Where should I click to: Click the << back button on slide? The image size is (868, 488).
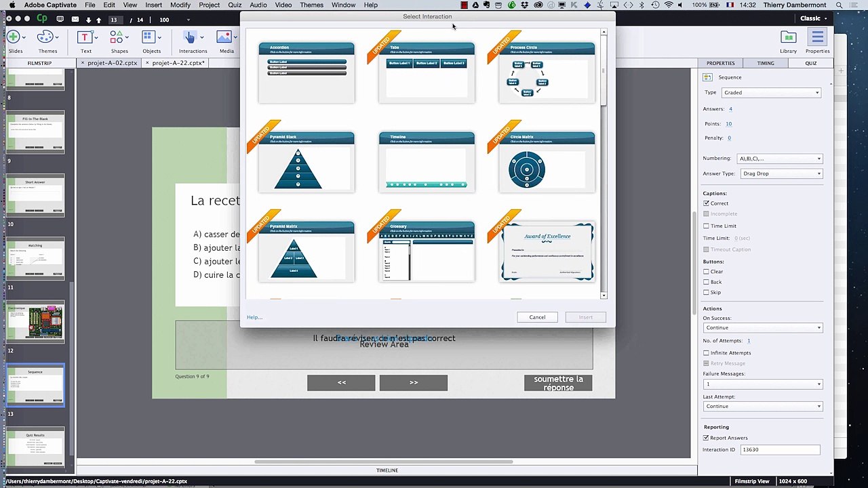341,383
